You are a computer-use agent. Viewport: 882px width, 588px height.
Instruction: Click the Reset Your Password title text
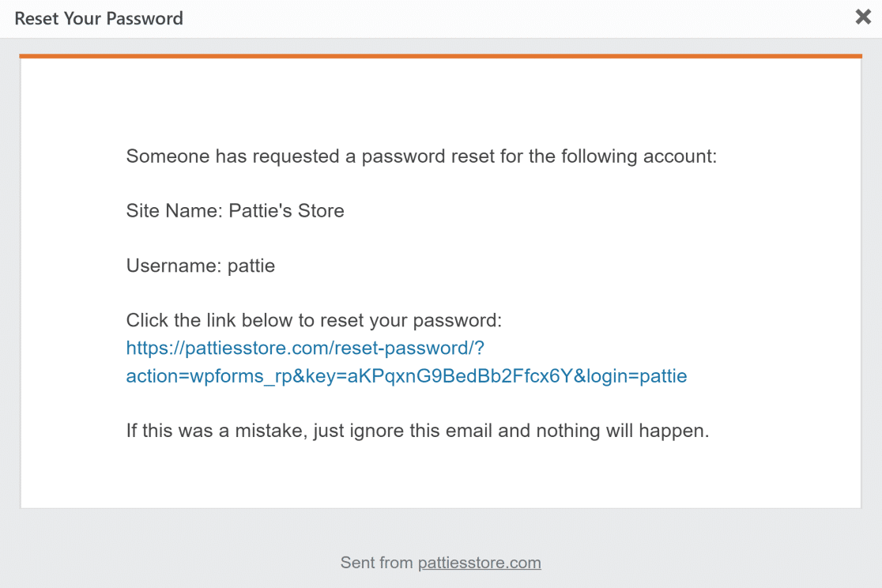pyautogui.click(x=98, y=18)
